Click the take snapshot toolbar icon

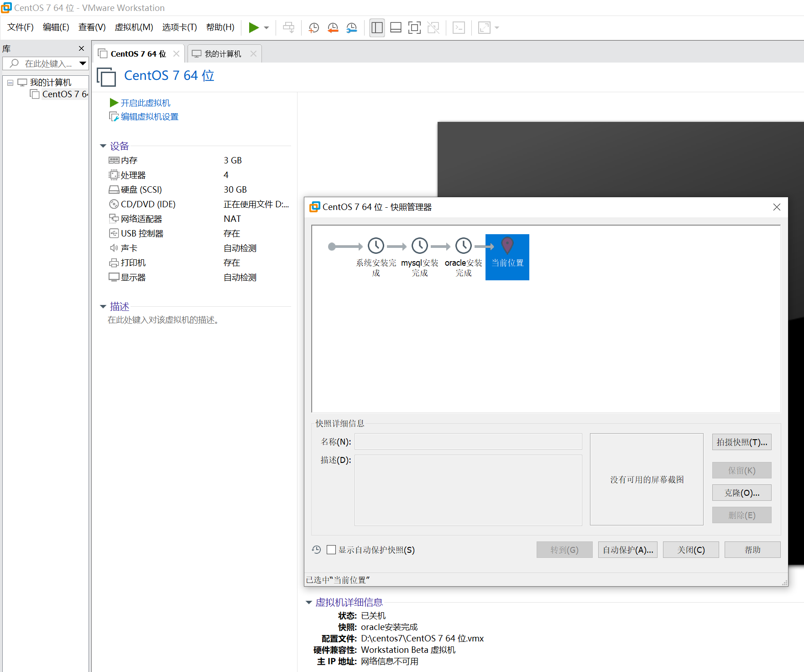[x=314, y=28]
